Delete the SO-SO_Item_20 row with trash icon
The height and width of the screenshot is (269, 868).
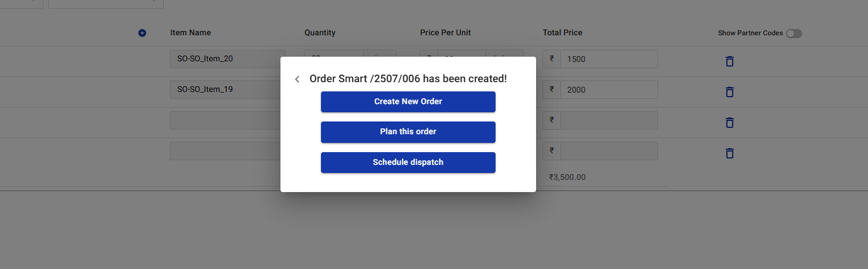point(729,61)
